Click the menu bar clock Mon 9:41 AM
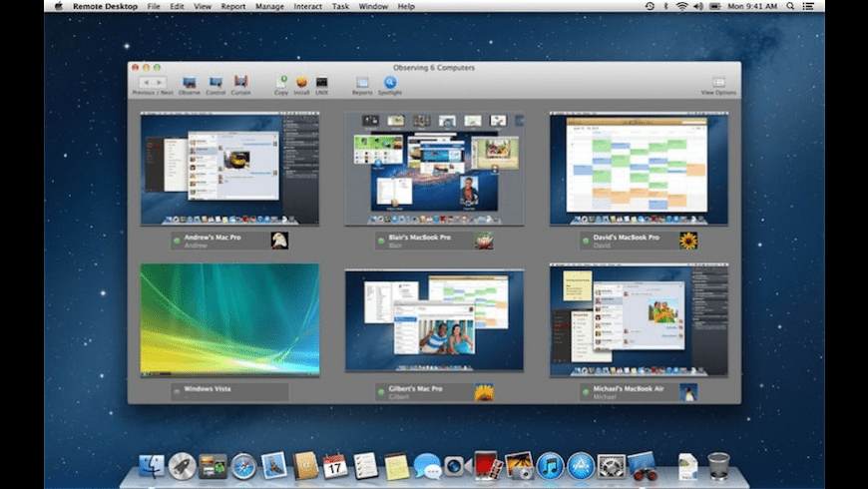This screenshot has height=489, width=868. point(752,6)
